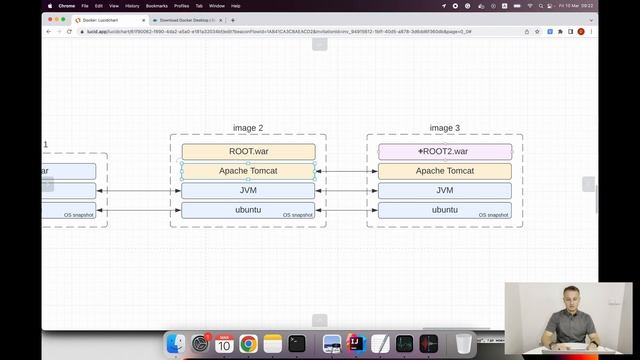Open Spotlight search in the menu bar
The height and width of the screenshot is (360, 640).
pyautogui.click(x=541, y=6)
